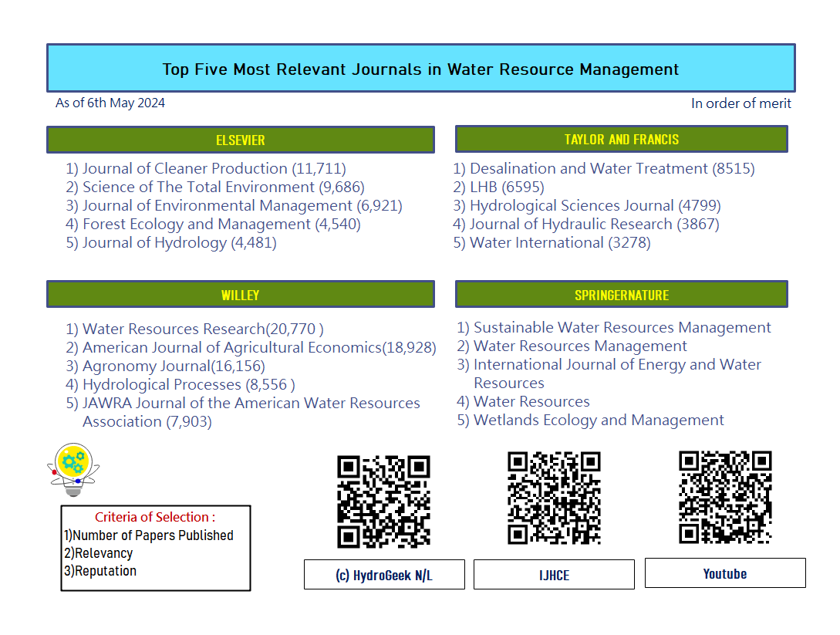
Task: Select 'Water International (3278)'
Action: click(x=552, y=243)
